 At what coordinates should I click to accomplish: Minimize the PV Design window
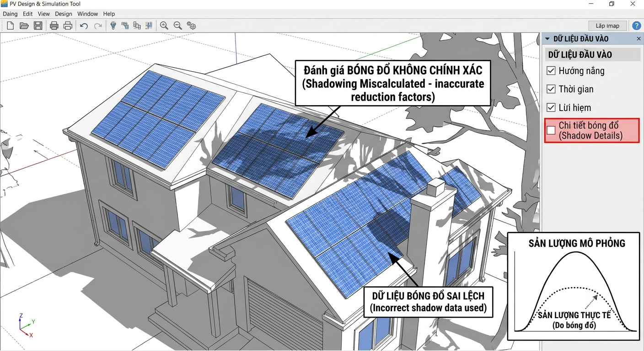coord(590,4)
